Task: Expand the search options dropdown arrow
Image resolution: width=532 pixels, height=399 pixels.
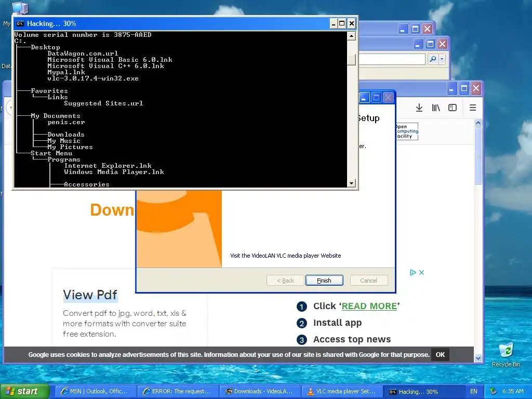Action: tap(442, 59)
